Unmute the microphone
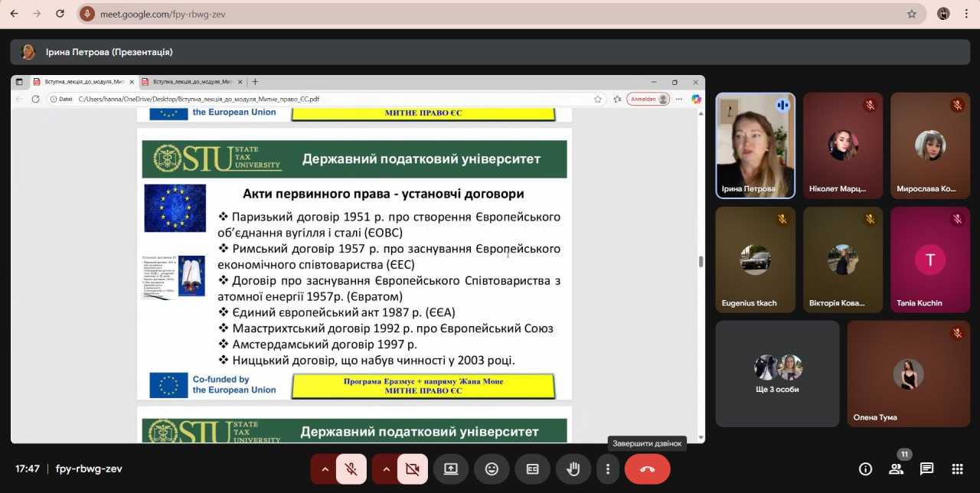 [x=351, y=469]
